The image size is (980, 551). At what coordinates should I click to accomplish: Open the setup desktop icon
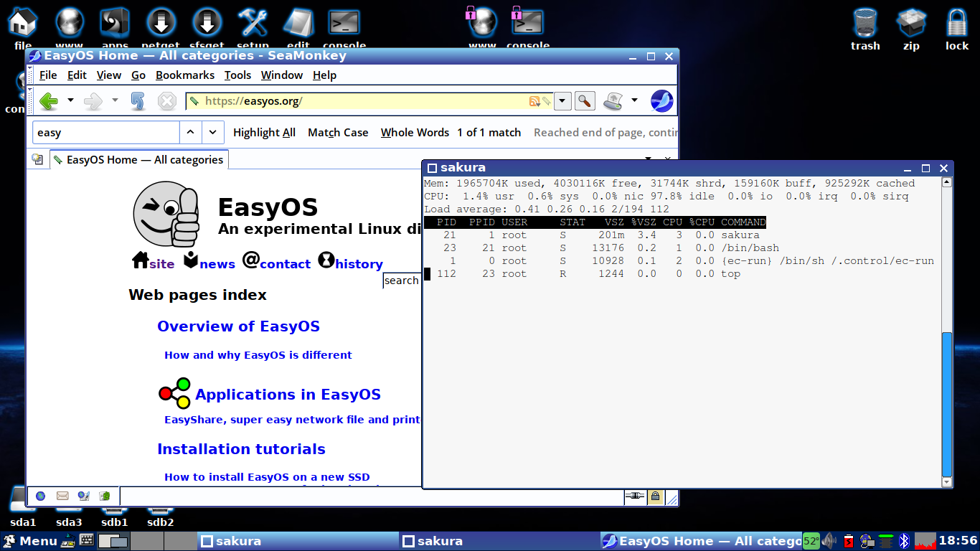[253, 27]
